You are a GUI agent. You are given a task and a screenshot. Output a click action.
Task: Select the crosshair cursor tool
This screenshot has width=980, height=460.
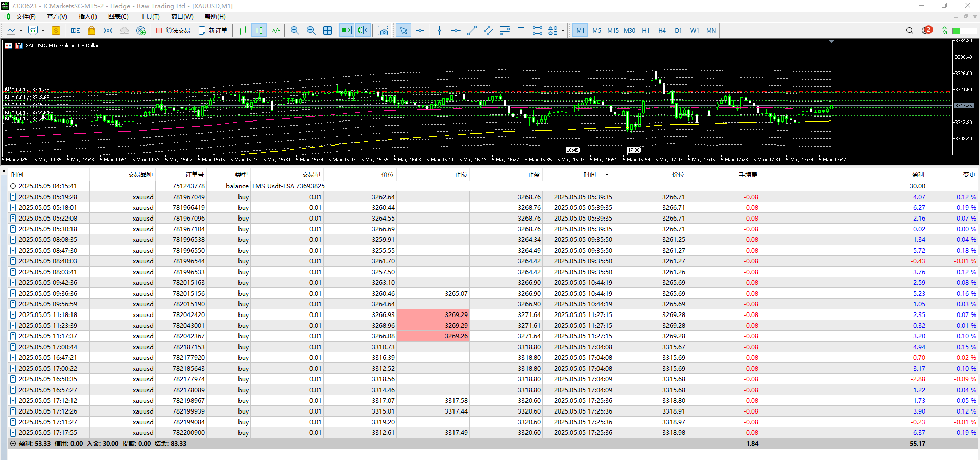[x=420, y=31]
